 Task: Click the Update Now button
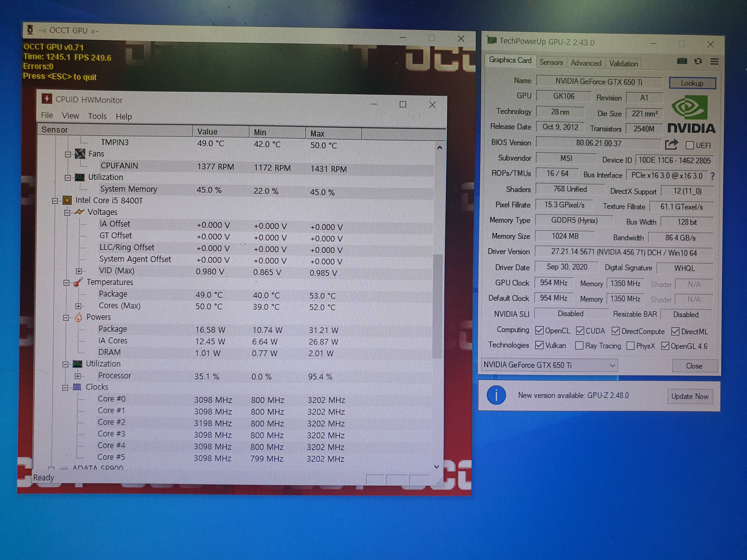click(x=690, y=396)
